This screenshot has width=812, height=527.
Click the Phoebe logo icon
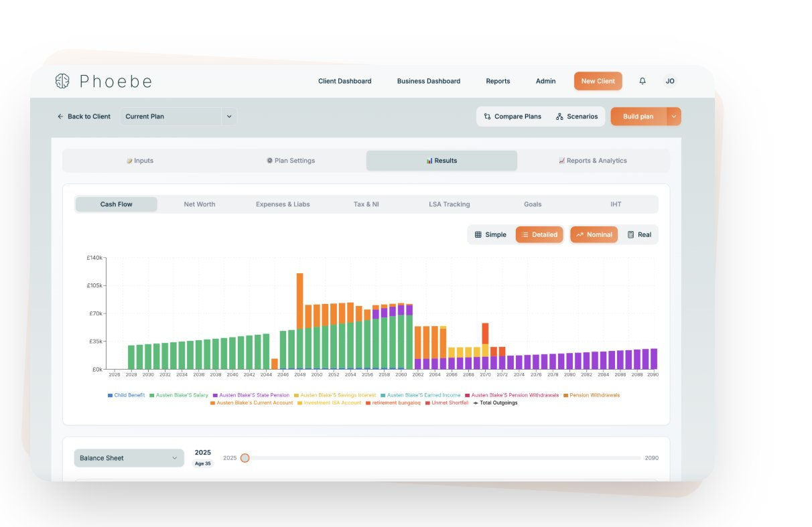point(62,81)
